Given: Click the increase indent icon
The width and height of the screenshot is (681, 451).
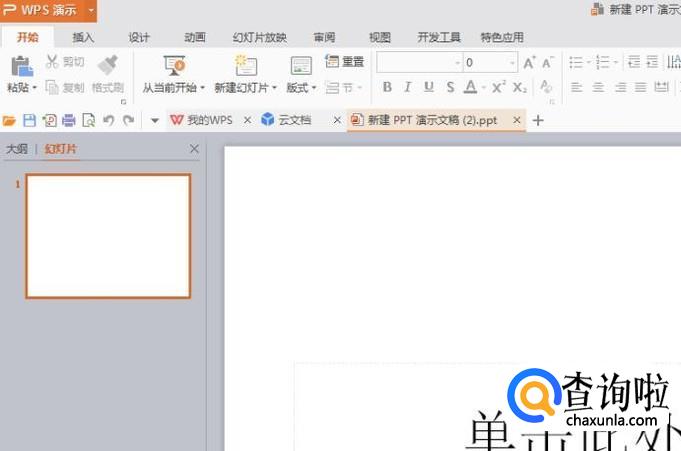Looking at the screenshot, I should coord(652,62).
